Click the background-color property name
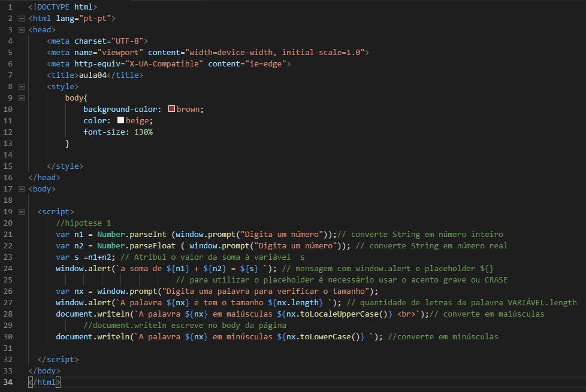The width and height of the screenshot is (586, 392). [120, 110]
